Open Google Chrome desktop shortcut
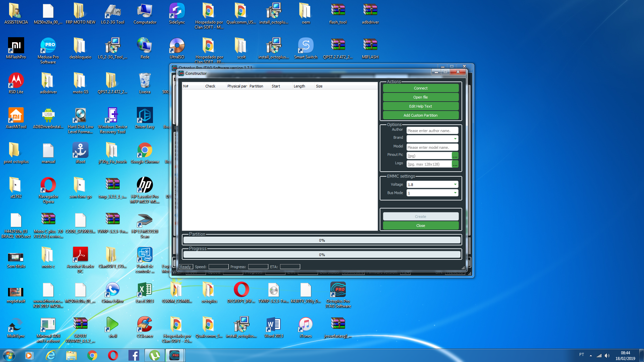644x362 pixels. click(145, 153)
